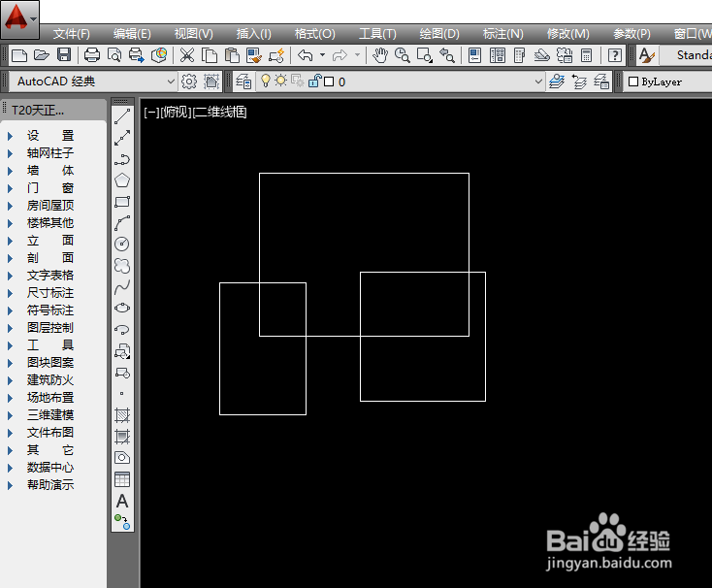Viewport: 712px width, 588px height.
Task: Select the Construction Line tool
Action: 122,138
